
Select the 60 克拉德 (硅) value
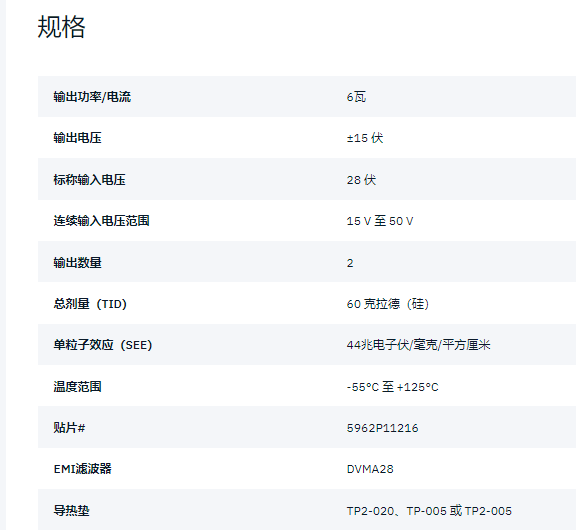click(x=388, y=304)
